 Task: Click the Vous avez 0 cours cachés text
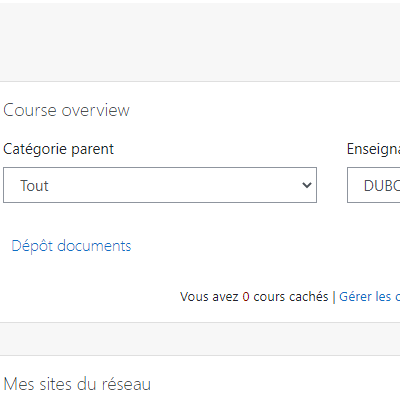click(x=254, y=296)
